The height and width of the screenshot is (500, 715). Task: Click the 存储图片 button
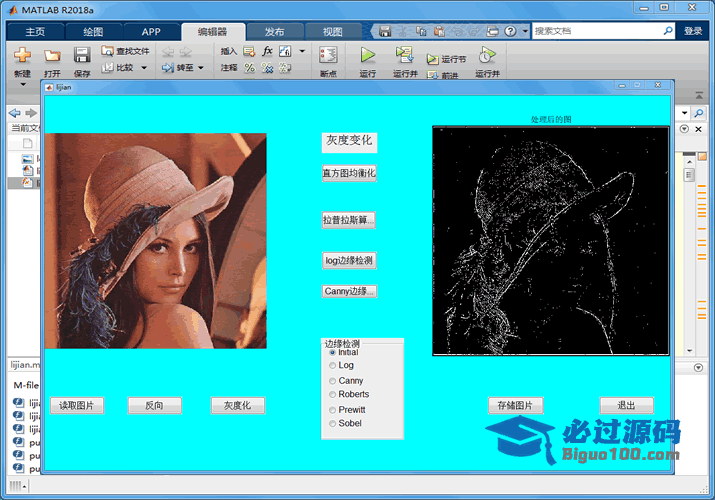point(516,405)
